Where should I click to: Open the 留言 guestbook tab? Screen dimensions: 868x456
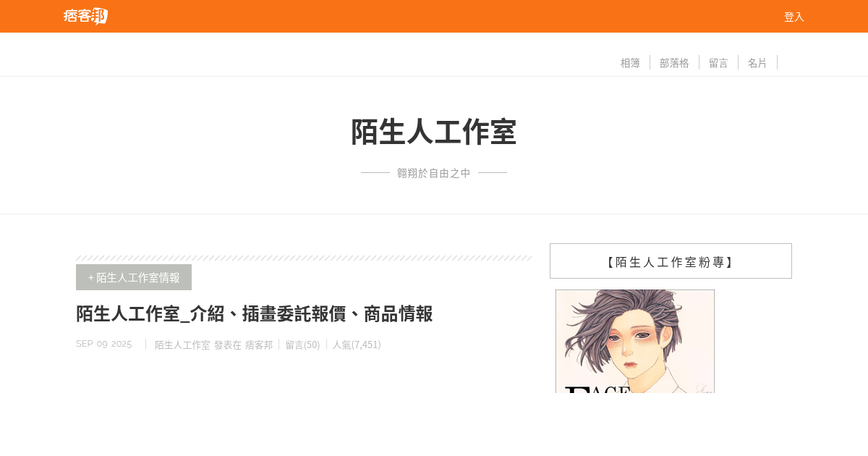tap(718, 63)
